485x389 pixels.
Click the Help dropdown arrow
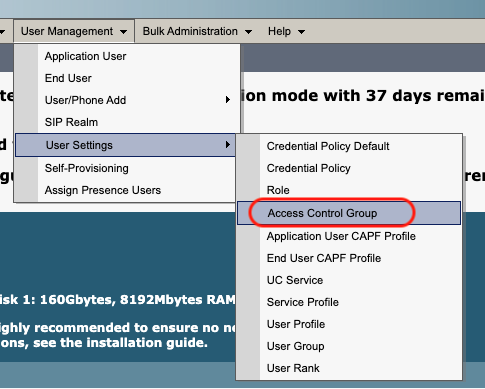pos(301,32)
